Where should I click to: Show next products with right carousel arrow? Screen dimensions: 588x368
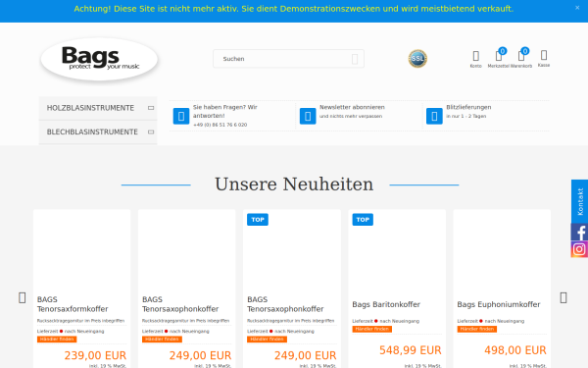pos(563,297)
